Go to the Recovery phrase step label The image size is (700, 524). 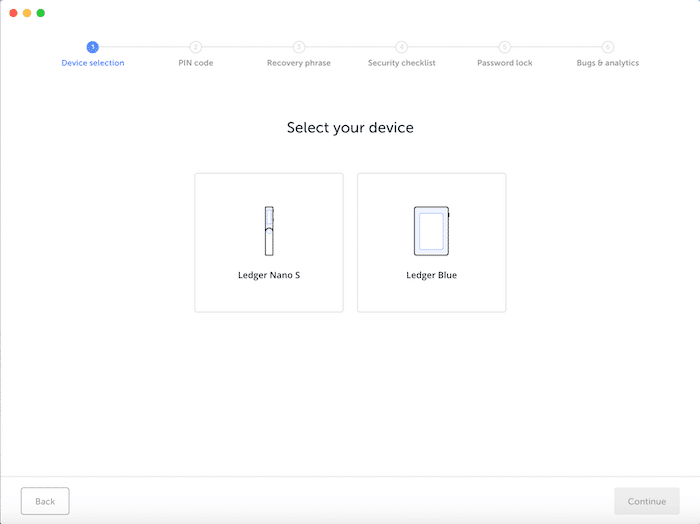point(299,63)
